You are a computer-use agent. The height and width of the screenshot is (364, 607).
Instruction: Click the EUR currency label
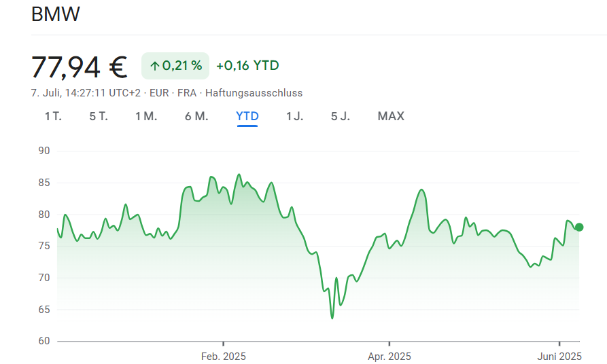point(159,93)
